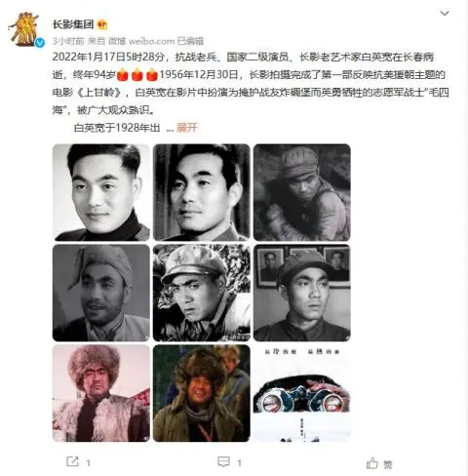The width and height of the screenshot is (468, 476).
Task: Open photo of smiling man in fur hat
Action: (202, 393)
